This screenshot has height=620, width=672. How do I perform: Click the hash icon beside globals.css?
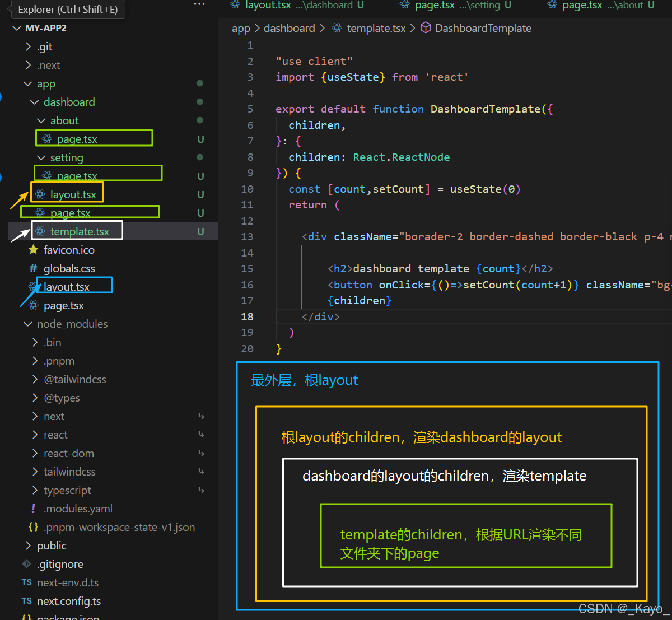pyautogui.click(x=32, y=268)
